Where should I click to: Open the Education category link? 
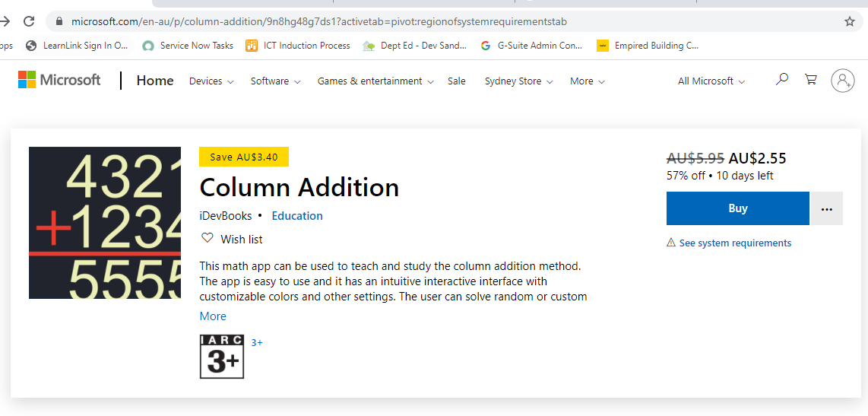[x=297, y=215]
